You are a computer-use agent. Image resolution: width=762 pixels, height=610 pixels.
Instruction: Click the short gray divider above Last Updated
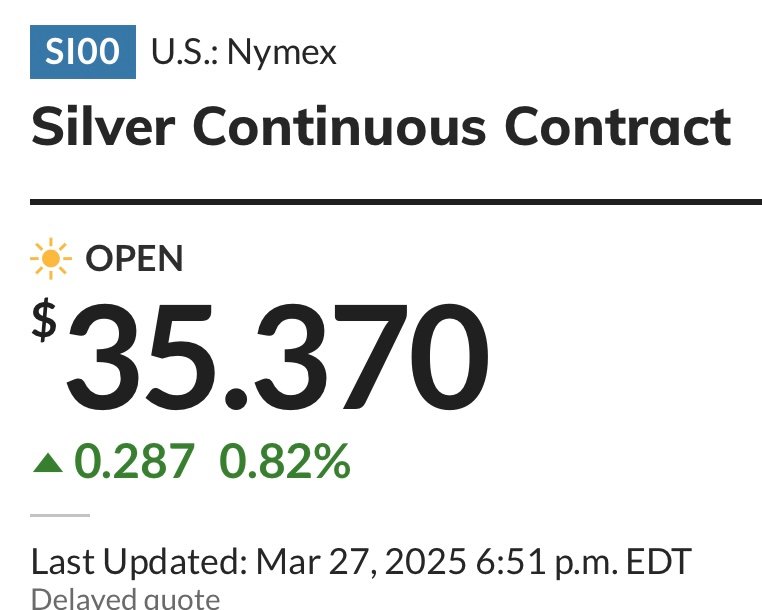click(x=60, y=515)
